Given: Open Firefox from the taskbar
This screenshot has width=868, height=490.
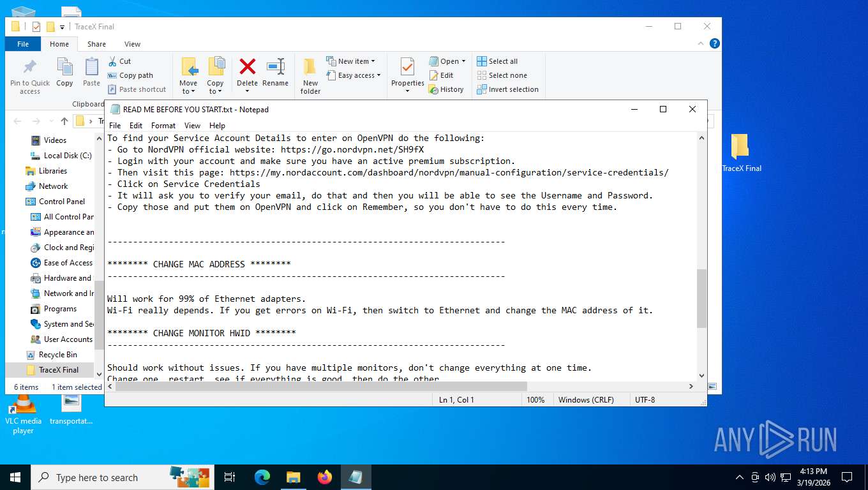Looking at the screenshot, I should [x=325, y=477].
